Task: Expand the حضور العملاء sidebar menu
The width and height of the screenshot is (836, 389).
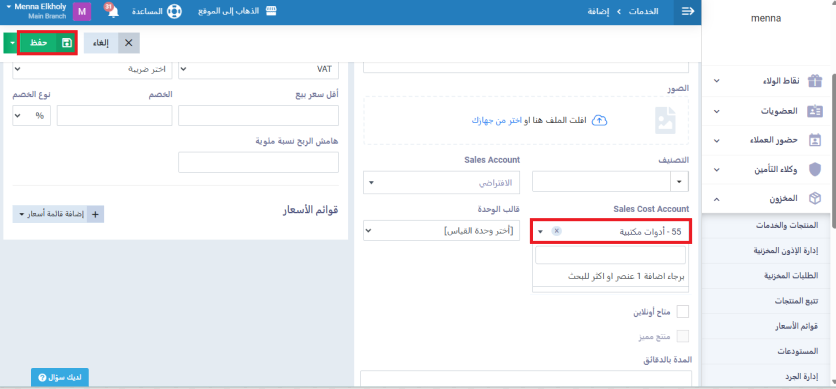Action: [x=717, y=141]
